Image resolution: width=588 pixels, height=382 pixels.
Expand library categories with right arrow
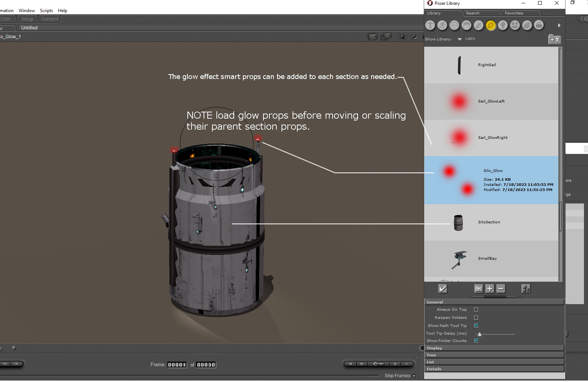pyautogui.click(x=559, y=25)
